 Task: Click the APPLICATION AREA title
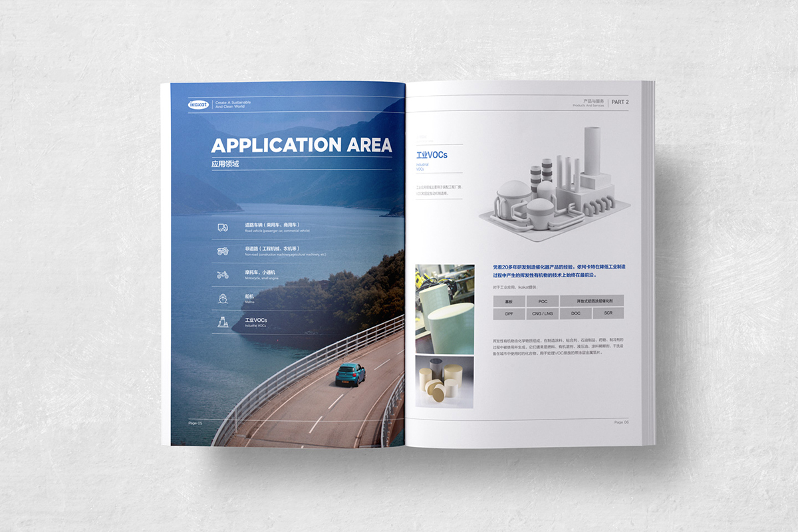pos(301,146)
